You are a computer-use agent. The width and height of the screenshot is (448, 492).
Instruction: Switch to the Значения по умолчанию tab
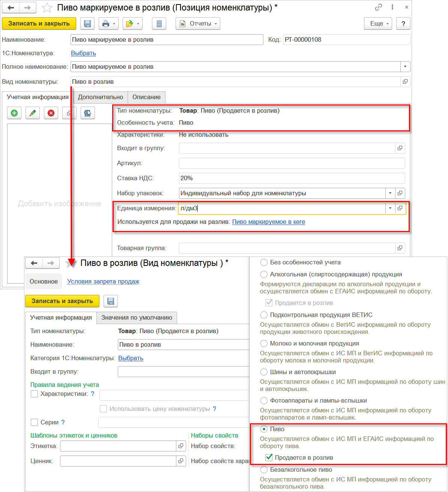[x=137, y=317]
